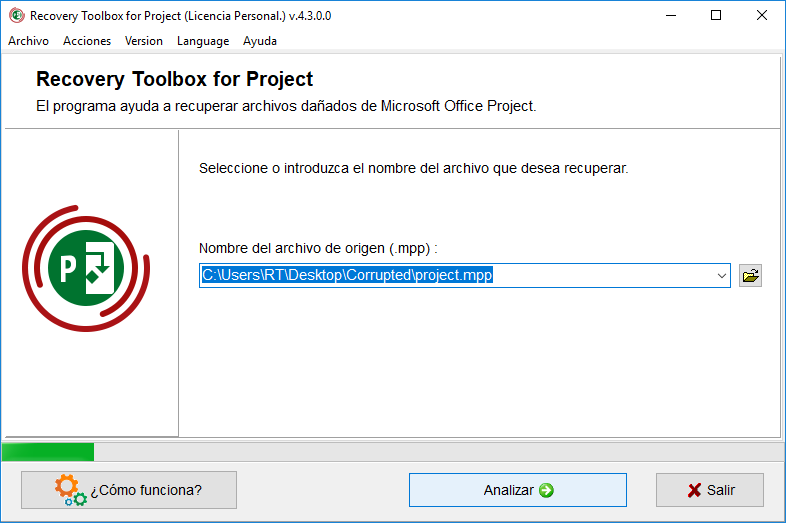Exit using the Salir button
786x523 pixels.
[710, 490]
